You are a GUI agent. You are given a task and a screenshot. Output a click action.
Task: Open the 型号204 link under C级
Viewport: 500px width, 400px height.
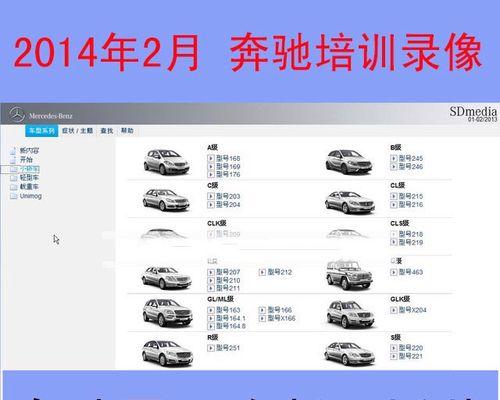click(x=228, y=204)
